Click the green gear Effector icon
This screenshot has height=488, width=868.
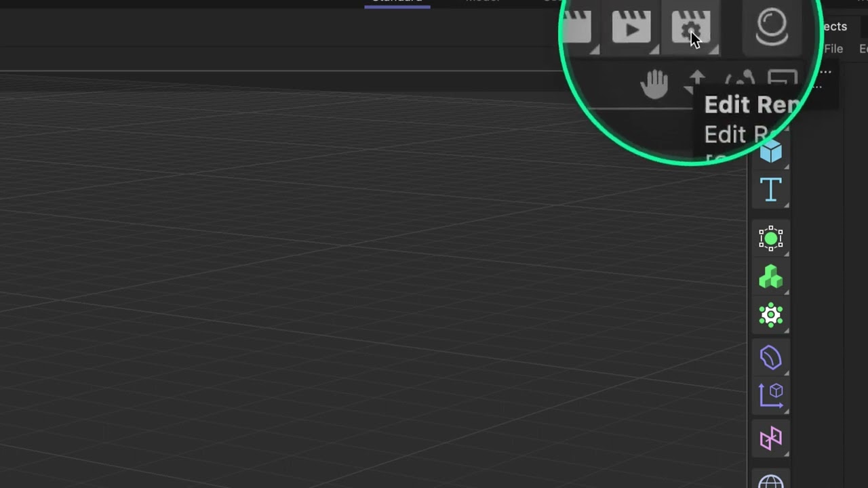pos(771,315)
